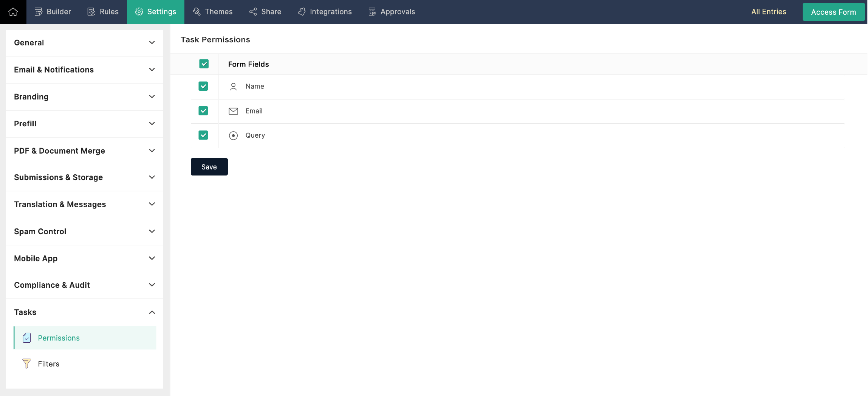The height and width of the screenshot is (396, 868).
Task: Click the Permissions clipboard icon
Action: (x=27, y=338)
